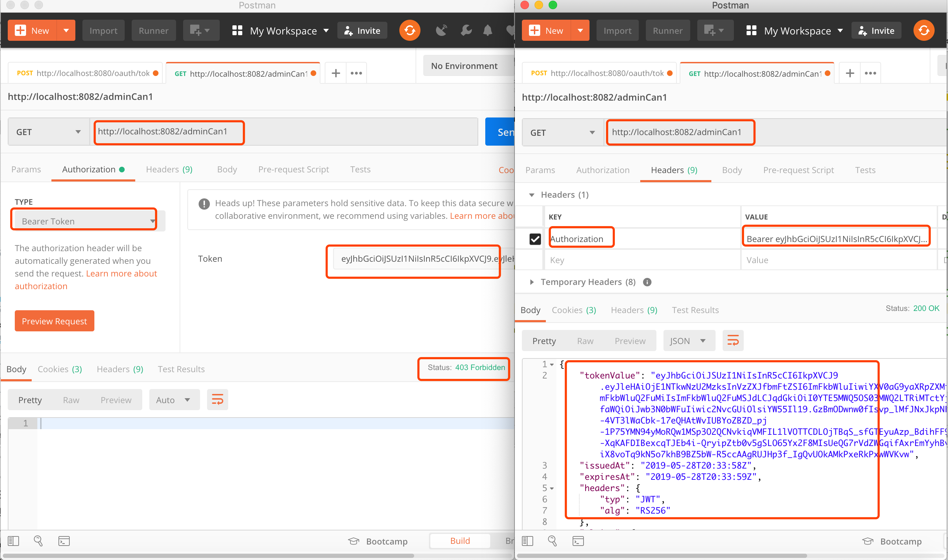Click the Token input field
Image resolution: width=948 pixels, height=560 pixels.
coord(416,259)
